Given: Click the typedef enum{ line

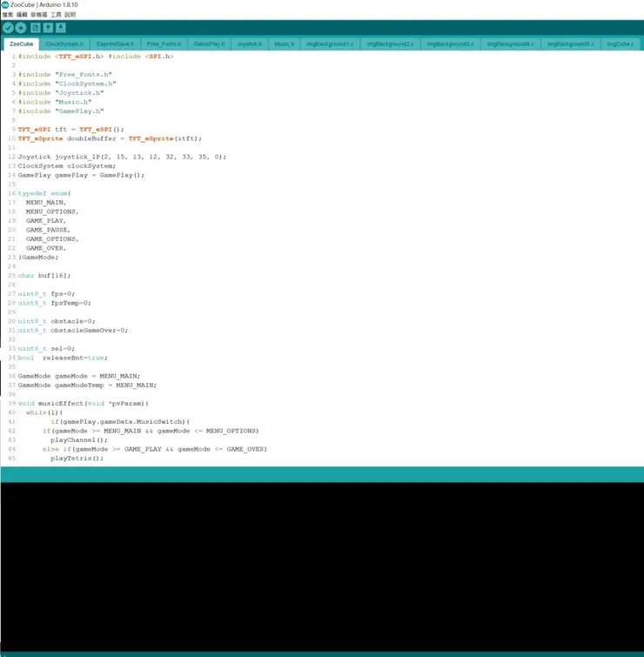Looking at the screenshot, I should point(44,193).
